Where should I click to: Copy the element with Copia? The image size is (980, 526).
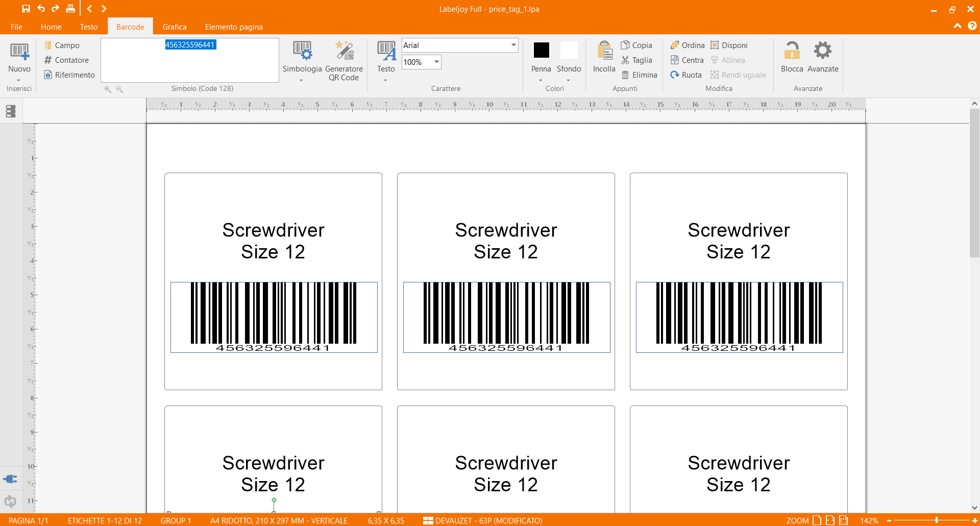click(636, 45)
